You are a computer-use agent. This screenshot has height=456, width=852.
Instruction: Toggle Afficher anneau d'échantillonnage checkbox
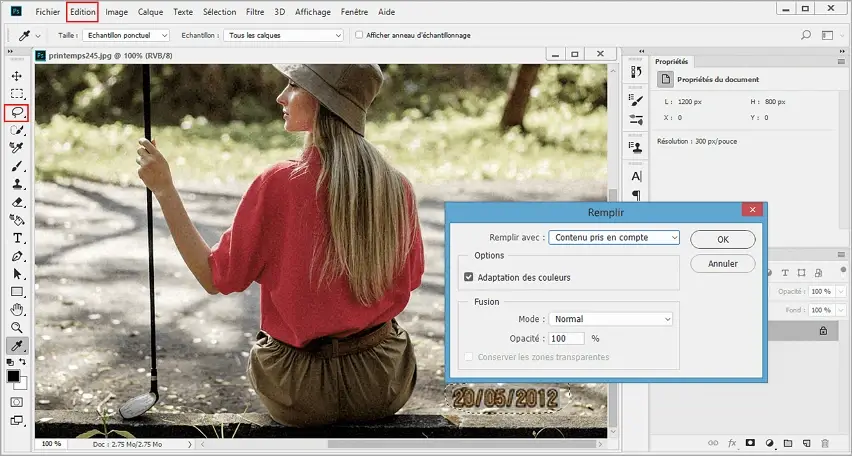pos(359,35)
